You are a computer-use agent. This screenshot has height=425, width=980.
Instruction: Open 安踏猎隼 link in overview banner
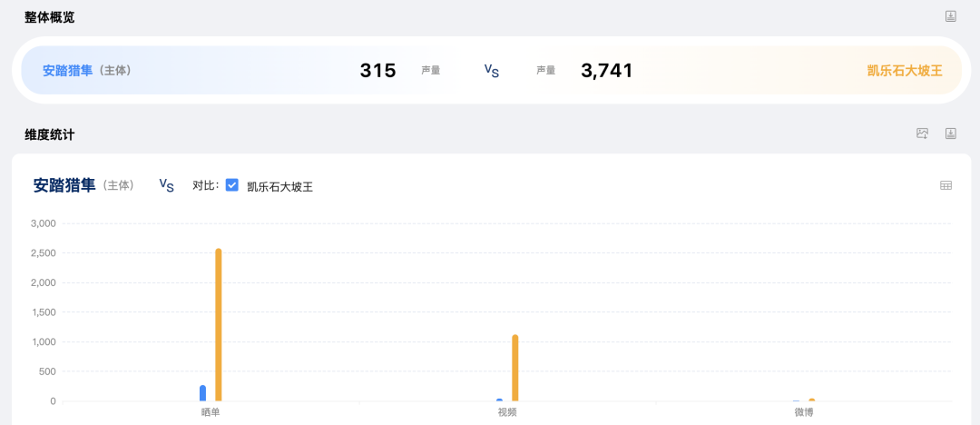[x=67, y=71]
